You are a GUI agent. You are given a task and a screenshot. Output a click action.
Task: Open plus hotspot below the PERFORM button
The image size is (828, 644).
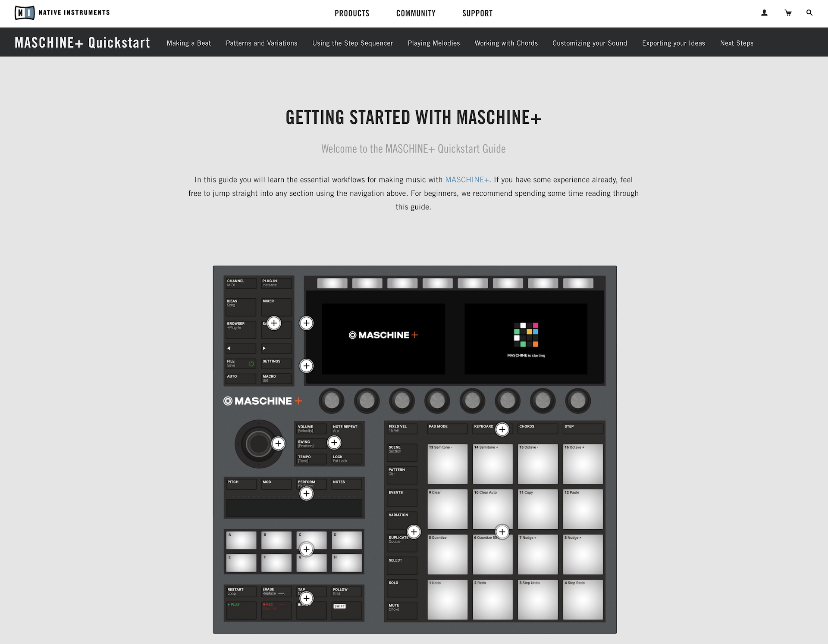coord(306,494)
